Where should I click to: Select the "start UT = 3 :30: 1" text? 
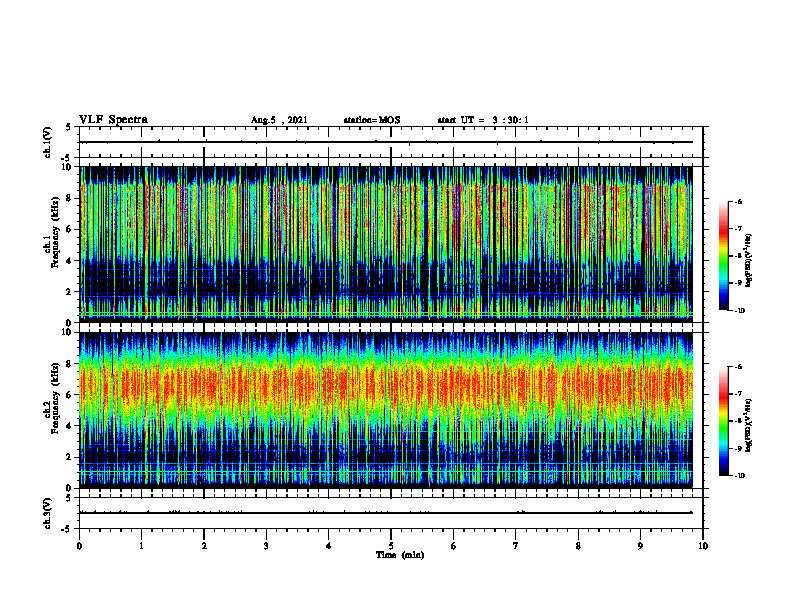483,120
